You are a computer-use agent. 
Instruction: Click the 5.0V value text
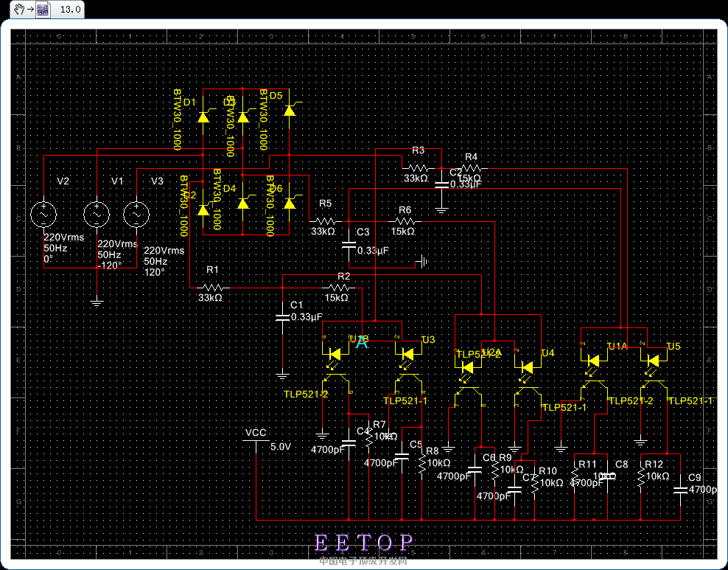pos(281,447)
